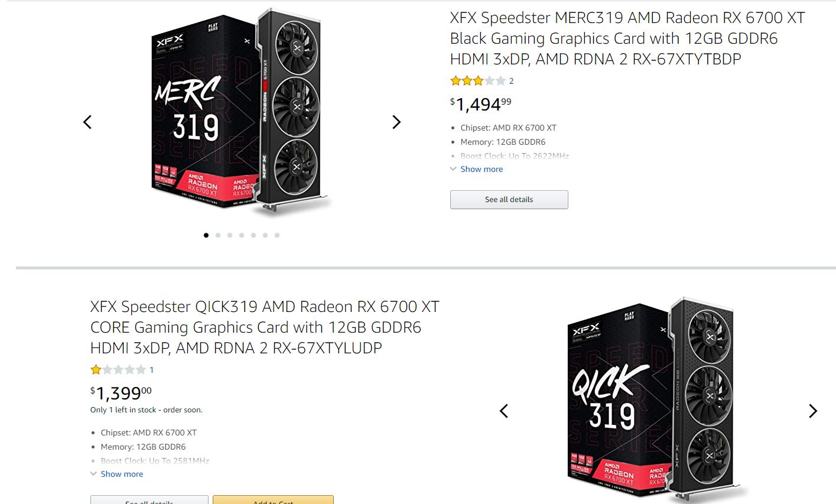Click chevron beside MERC319 Show more

[x=453, y=169]
